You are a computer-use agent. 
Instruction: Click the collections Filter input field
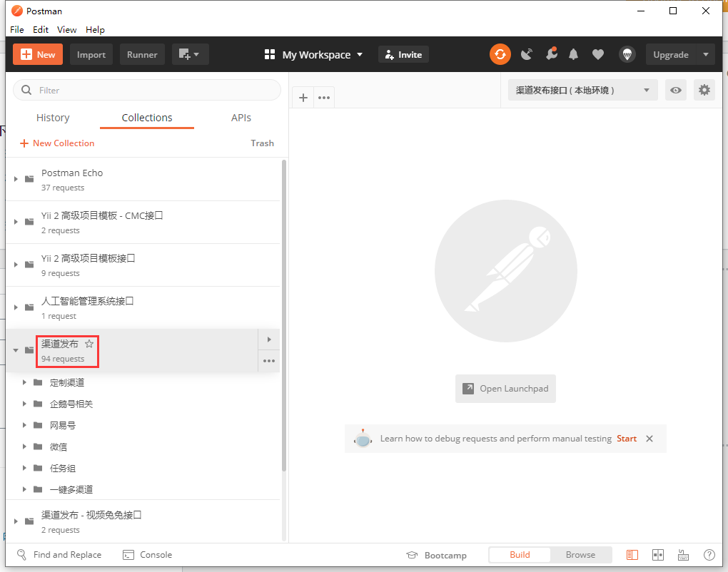(147, 90)
